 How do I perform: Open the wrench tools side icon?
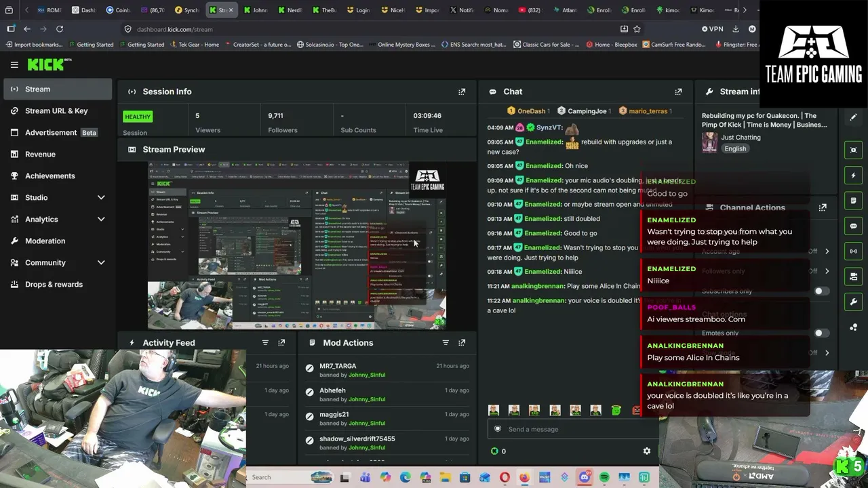(x=854, y=302)
